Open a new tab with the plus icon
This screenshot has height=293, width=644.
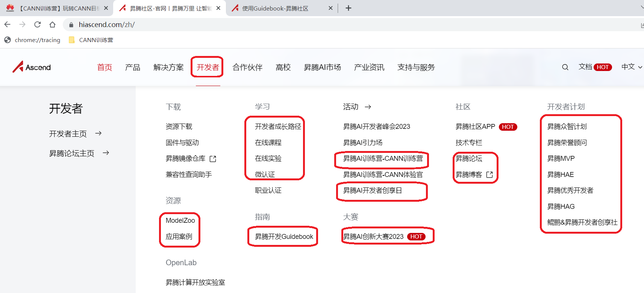coord(349,8)
